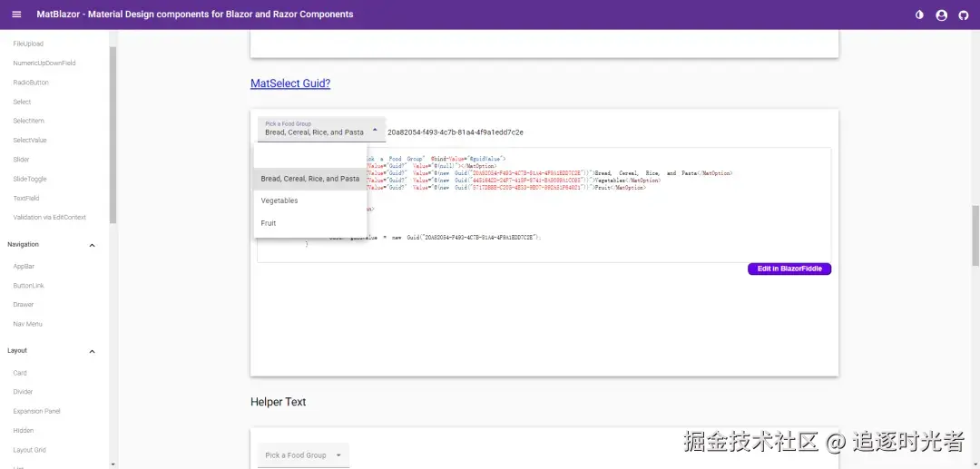
Task: Go to Drawer in sidebar
Action: click(24, 305)
